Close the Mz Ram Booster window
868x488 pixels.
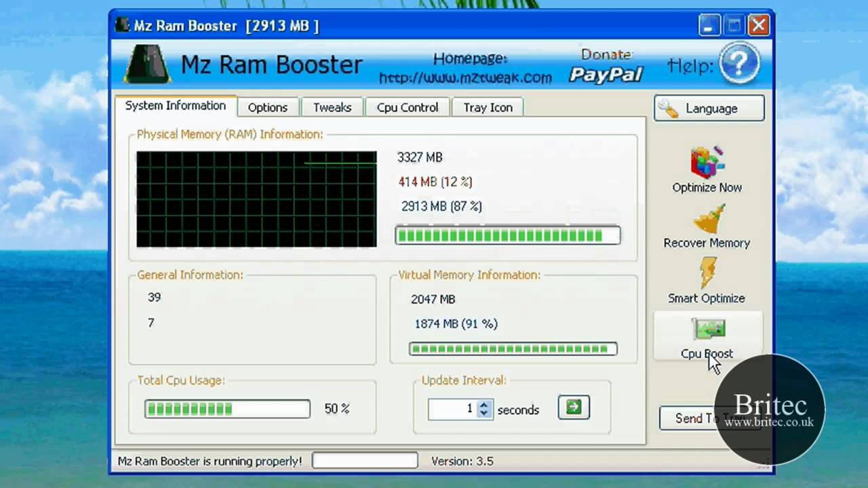(759, 26)
